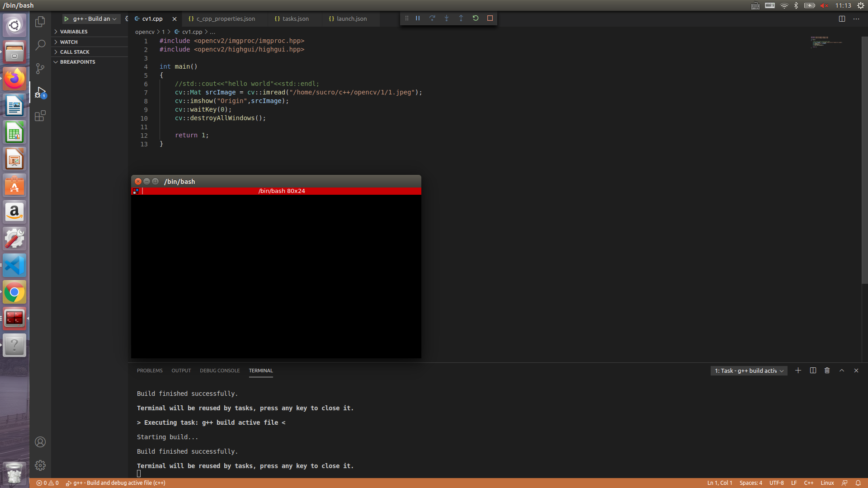Collapse the BREAKPOINTS section
Screen dimensions: 868x488
[77, 62]
